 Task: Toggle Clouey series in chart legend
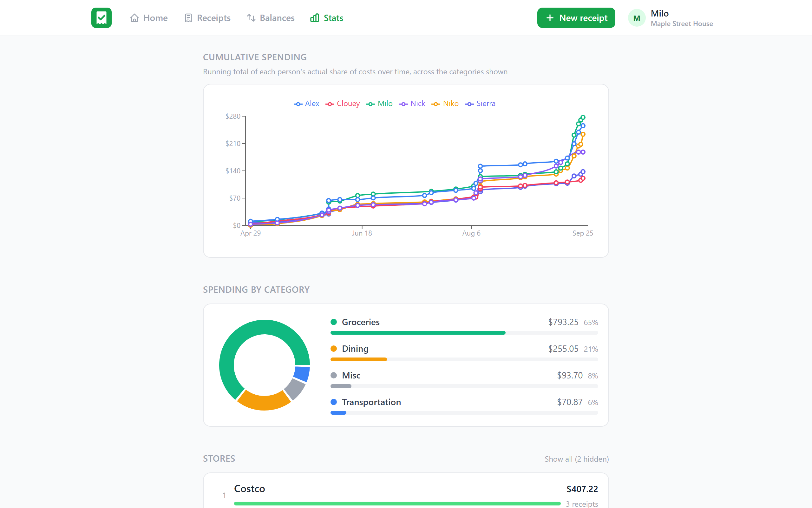point(343,104)
